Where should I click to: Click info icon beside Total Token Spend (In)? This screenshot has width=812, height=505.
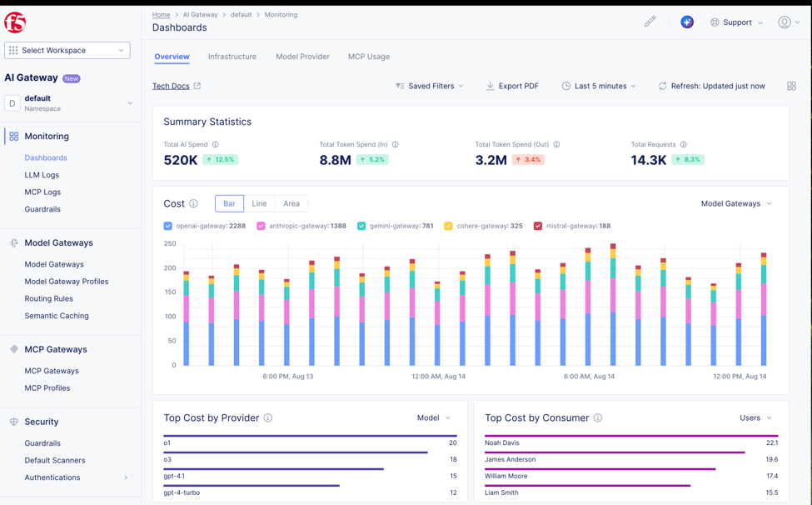(x=395, y=144)
